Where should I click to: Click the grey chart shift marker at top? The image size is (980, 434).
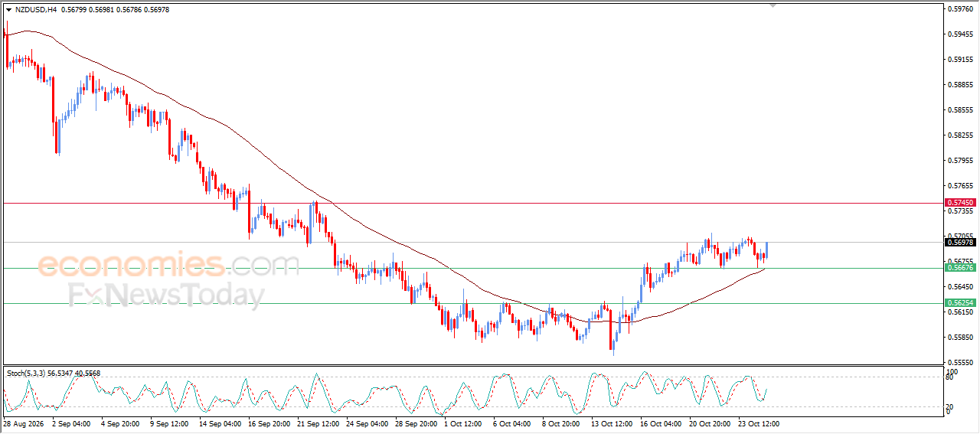(x=773, y=5)
